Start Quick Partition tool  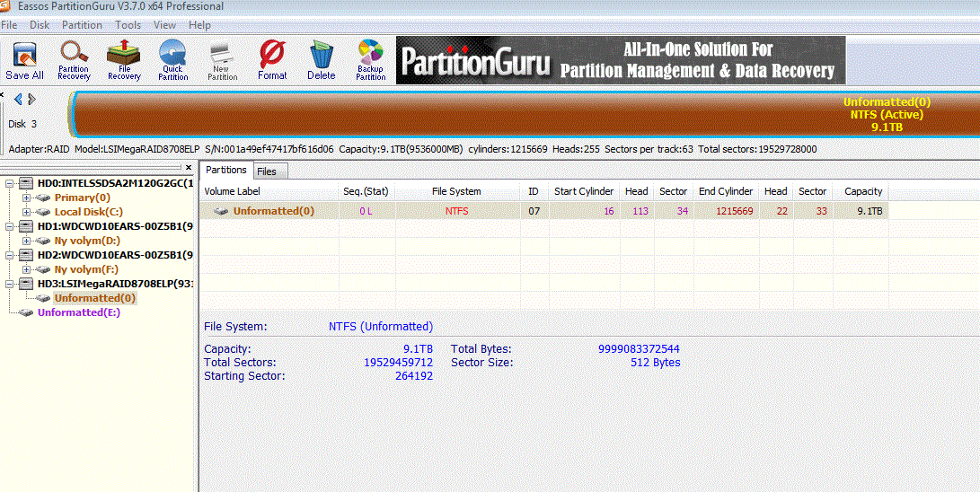(172, 61)
